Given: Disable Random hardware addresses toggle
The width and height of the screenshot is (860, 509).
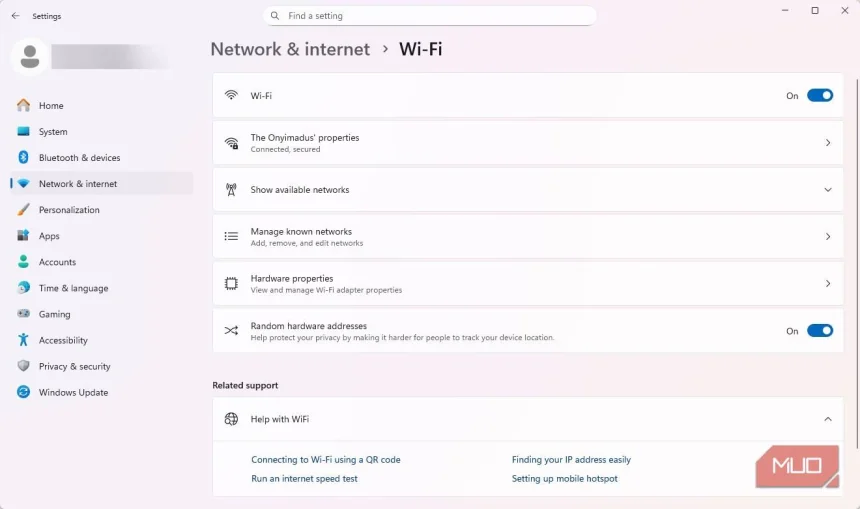Looking at the screenshot, I should pos(820,331).
